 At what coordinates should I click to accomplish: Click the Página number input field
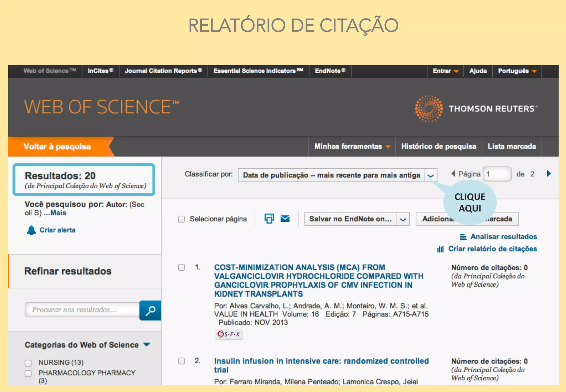[497, 174]
